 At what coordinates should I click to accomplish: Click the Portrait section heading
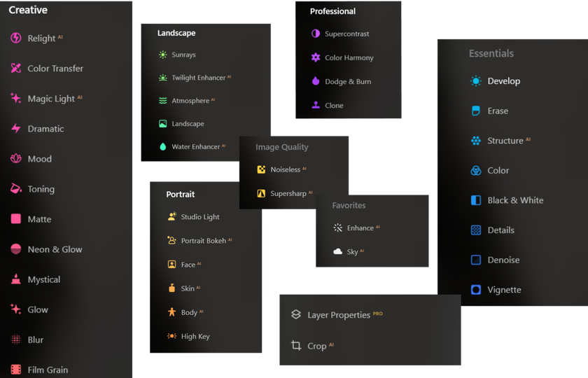[x=181, y=195]
